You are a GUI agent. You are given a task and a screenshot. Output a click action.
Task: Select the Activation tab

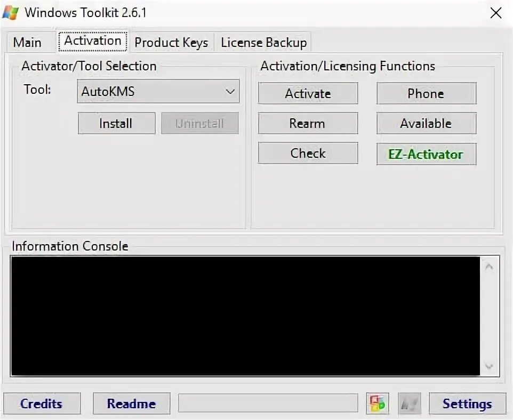coord(93,41)
